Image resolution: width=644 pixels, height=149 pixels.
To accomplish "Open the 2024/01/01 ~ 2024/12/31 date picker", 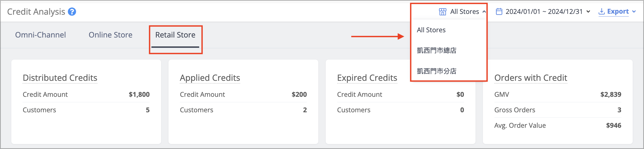I will (544, 12).
